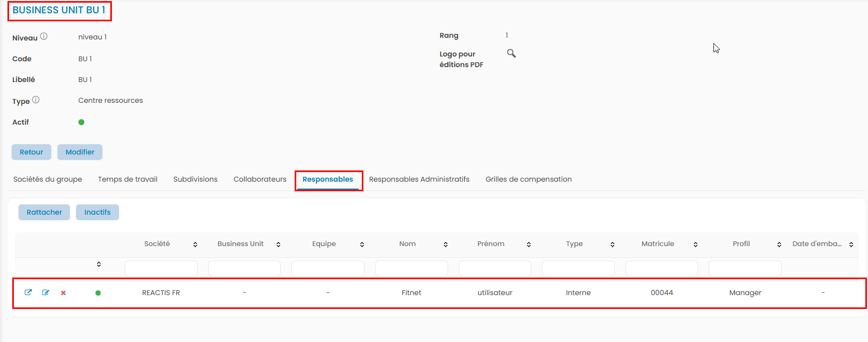Screen dimensions: 868x342
Task: Show info tooltip next to Type label
Action: (x=36, y=100)
